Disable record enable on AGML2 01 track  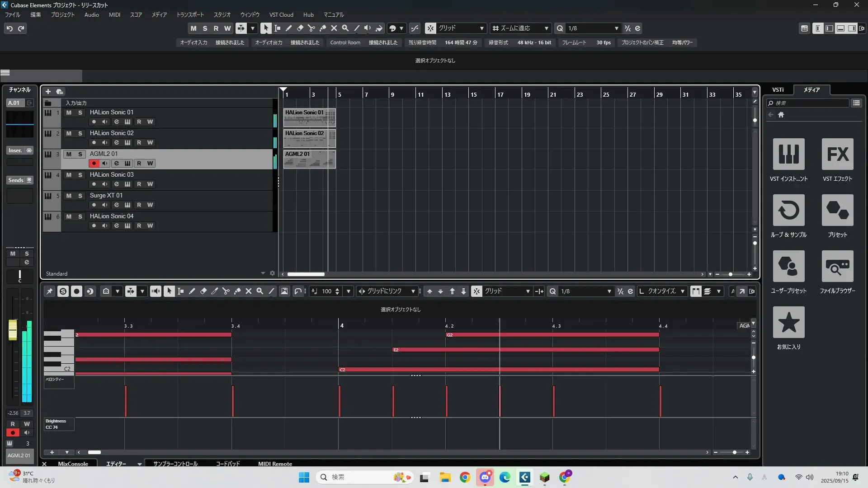[x=94, y=163]
